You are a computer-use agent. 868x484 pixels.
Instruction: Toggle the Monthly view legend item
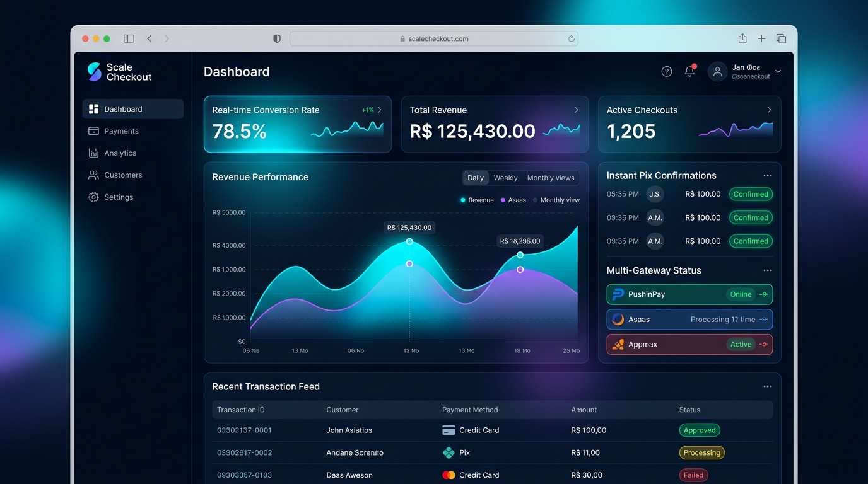[556, 200]
